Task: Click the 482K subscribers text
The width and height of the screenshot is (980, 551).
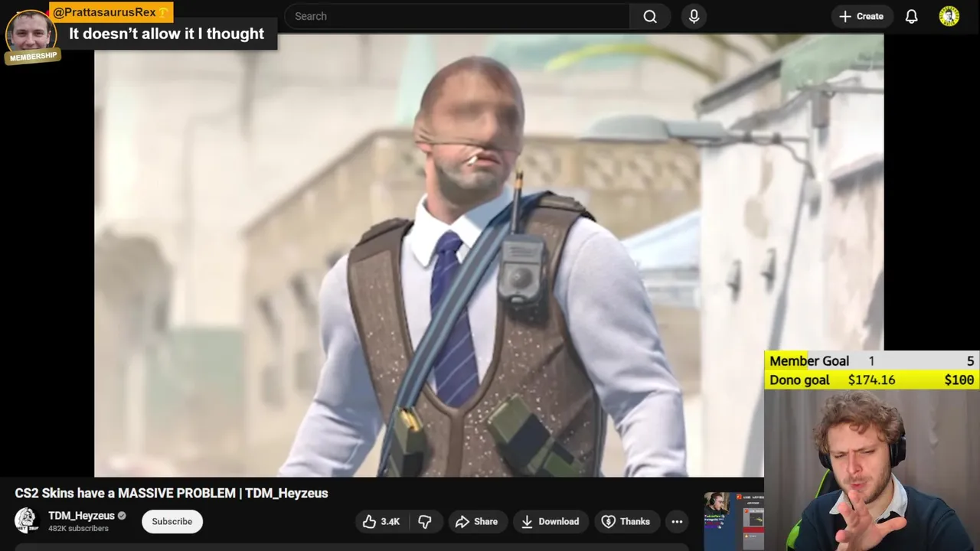Action: coord(78,529)
